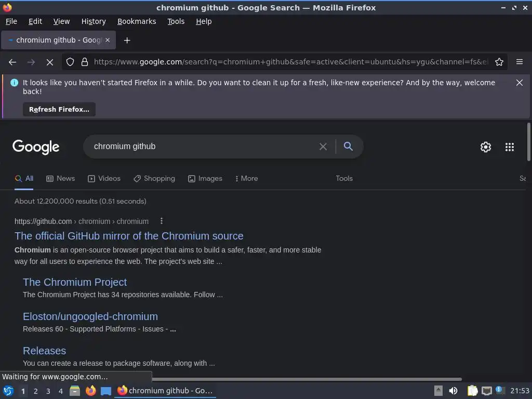Click the Refresh Firefox… button

(x=59, y=110)
